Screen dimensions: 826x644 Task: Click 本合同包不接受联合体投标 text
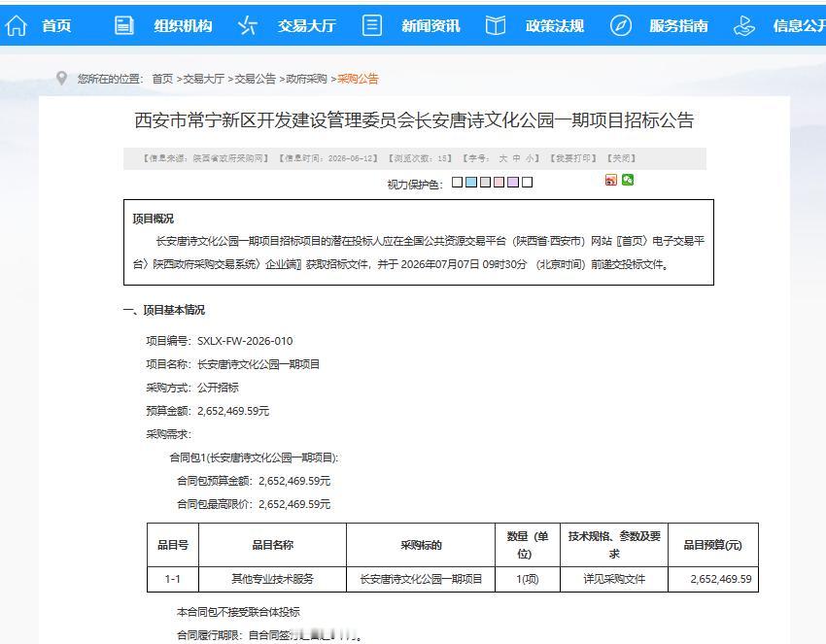(238, 612)
